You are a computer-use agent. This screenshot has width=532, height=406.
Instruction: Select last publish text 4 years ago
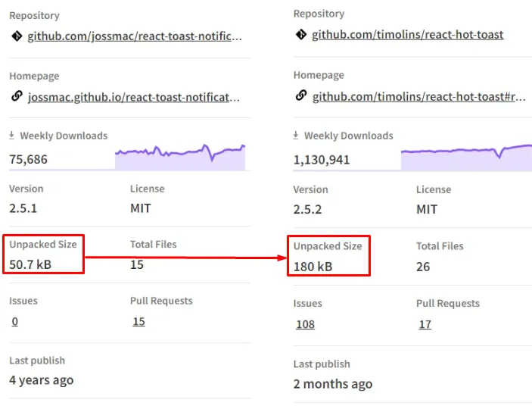[42, 379]
